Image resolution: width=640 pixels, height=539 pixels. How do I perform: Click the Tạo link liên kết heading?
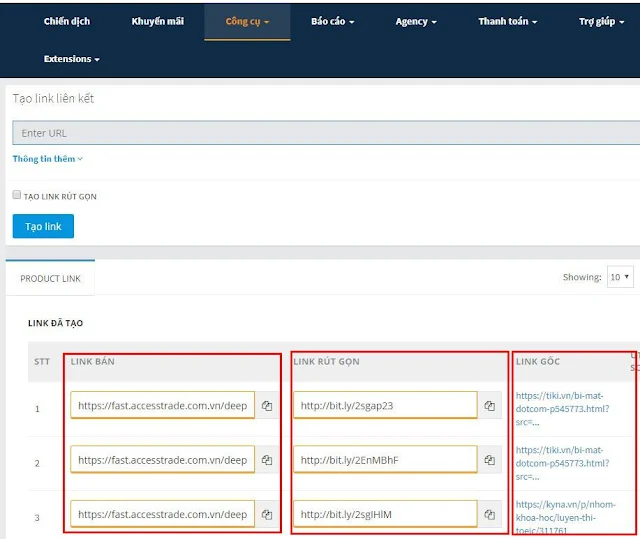(53, 98)
